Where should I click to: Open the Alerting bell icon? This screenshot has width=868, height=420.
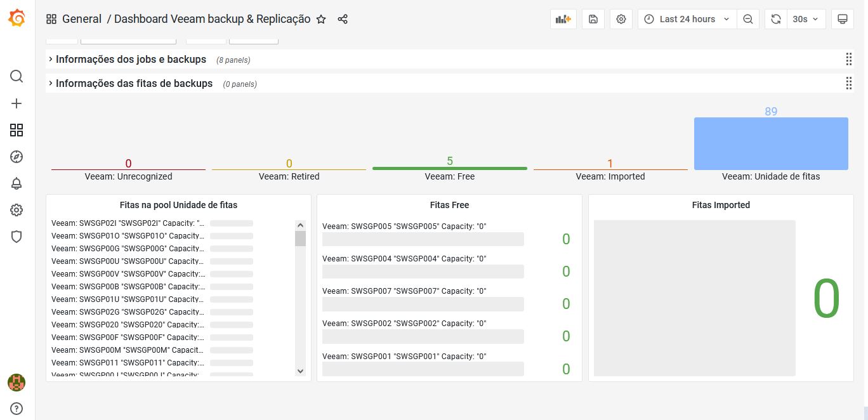(17, 183)
